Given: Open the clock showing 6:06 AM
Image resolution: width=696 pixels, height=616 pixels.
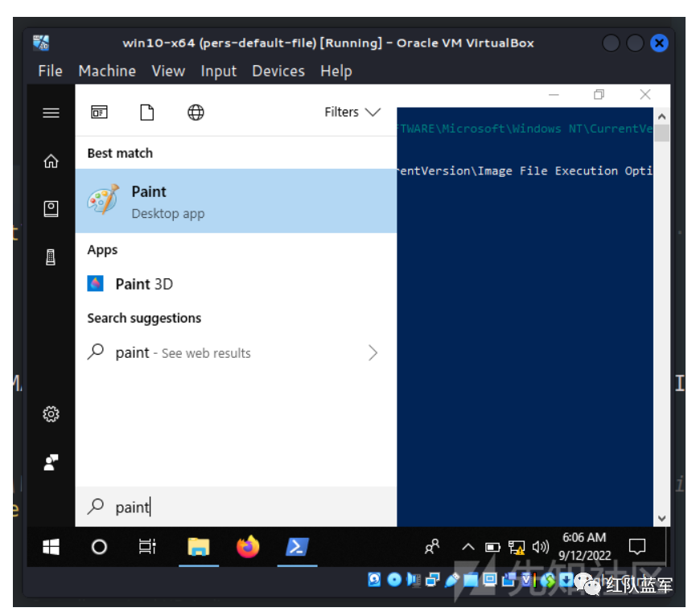Looking at the screenshot, I should click(585, 547).
